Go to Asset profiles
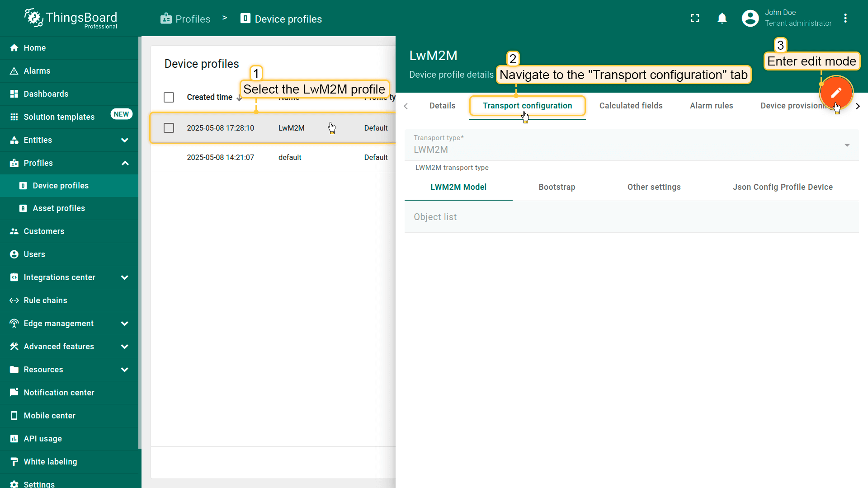 coord(59,208)
